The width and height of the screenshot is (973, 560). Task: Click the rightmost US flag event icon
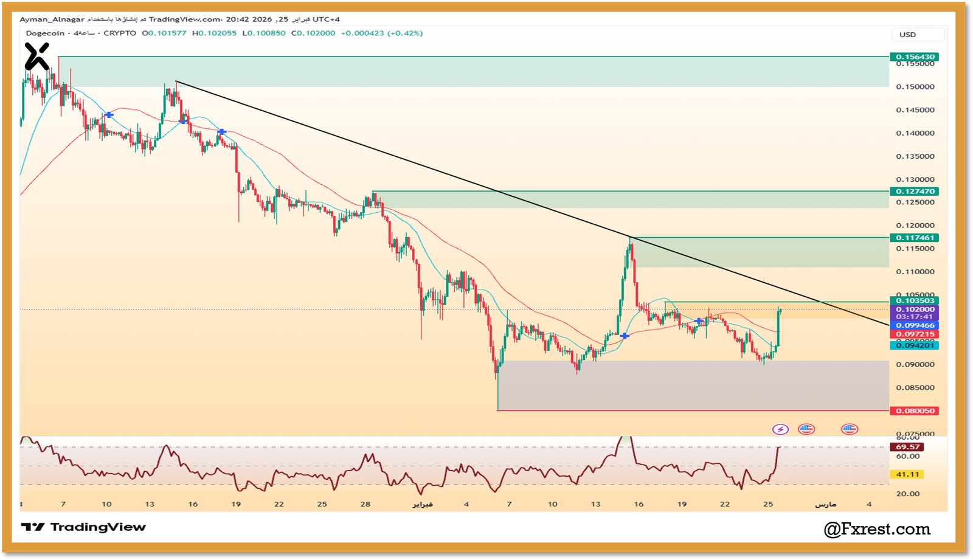[x=850, y=429]
